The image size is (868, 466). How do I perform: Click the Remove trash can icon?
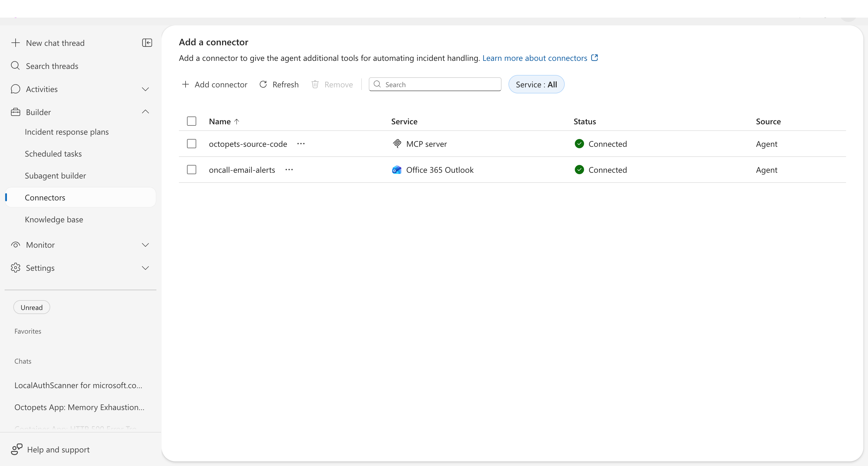[x=315, y=84]
